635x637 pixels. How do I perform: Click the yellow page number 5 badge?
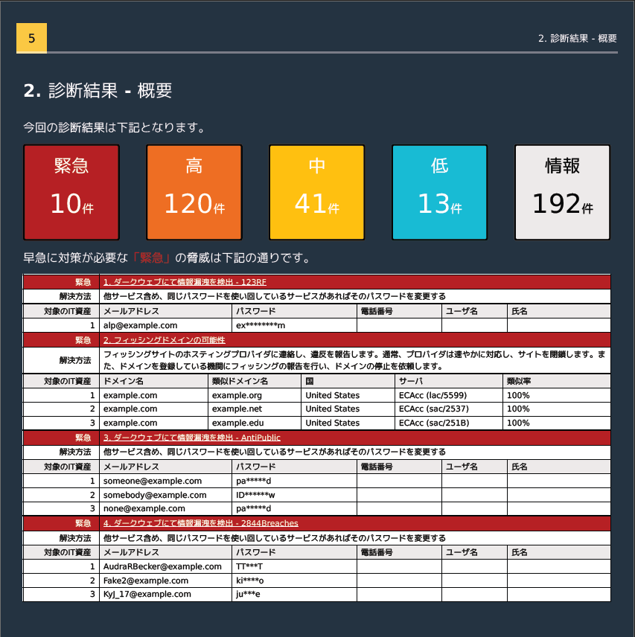click(x=32, y=39)
